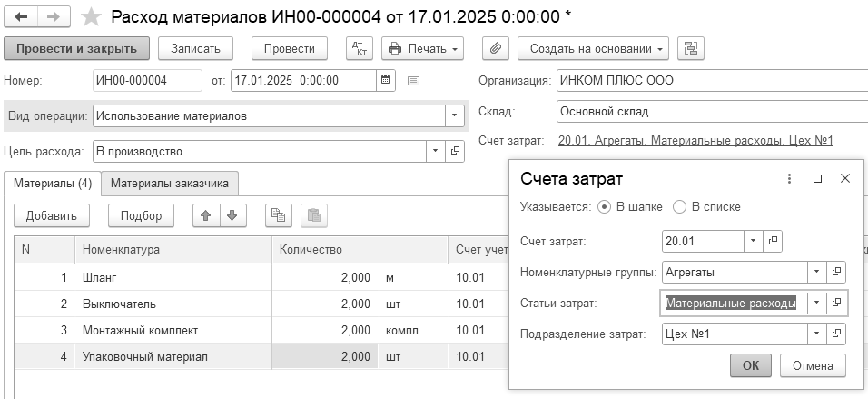The height and width of the screenshot is (399, 868).
Task: Move the selected row down
Action: point(232,215)
